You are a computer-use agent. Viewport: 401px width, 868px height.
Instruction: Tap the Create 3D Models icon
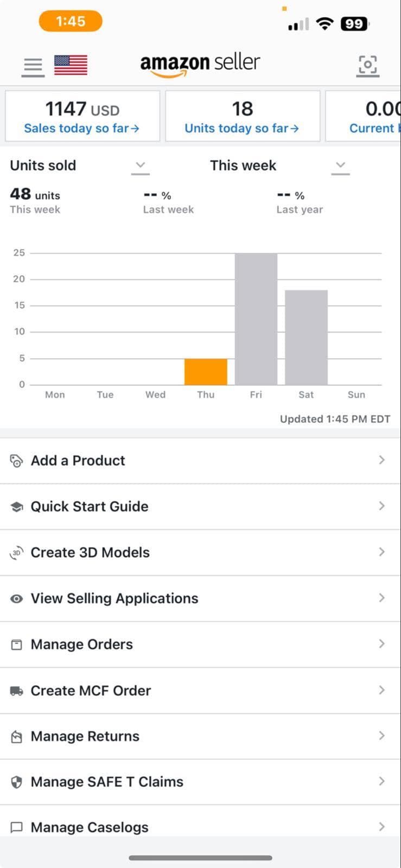[x=17, y=553]
